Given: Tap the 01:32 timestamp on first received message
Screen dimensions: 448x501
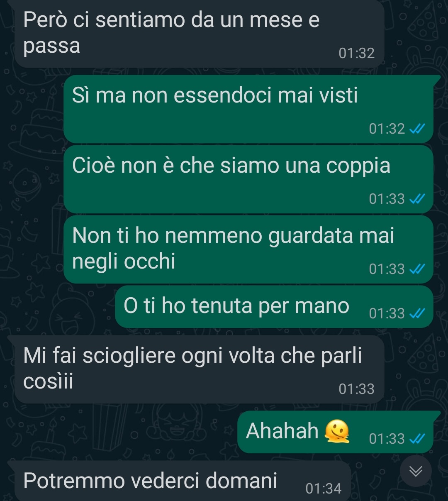Looking at the screenshot, I should pos(357,53).
